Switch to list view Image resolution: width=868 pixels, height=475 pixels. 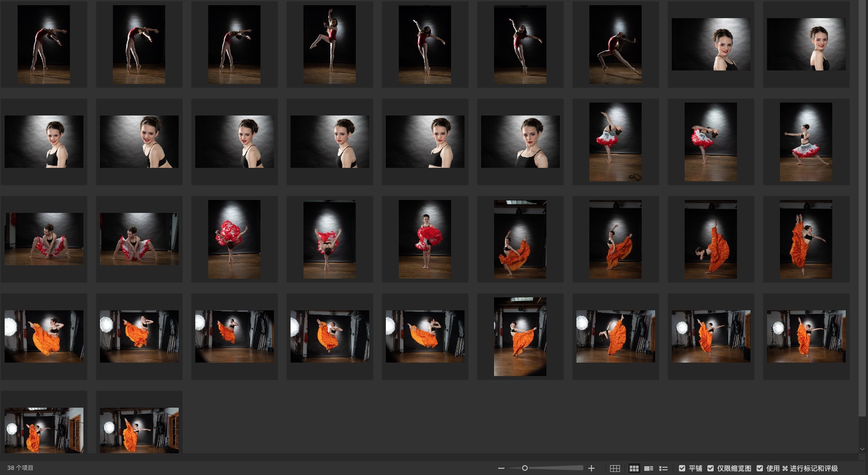pos(663,468)
